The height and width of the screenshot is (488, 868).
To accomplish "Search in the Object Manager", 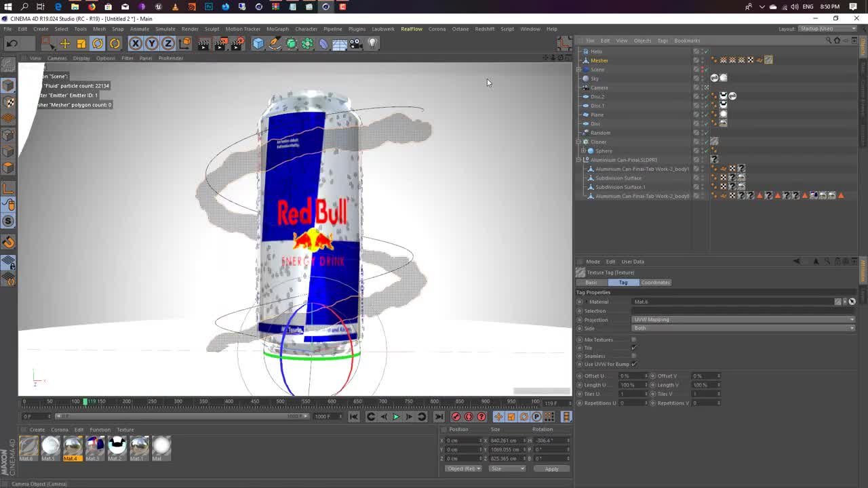I will pyautogui.click(x=828, y=41).
